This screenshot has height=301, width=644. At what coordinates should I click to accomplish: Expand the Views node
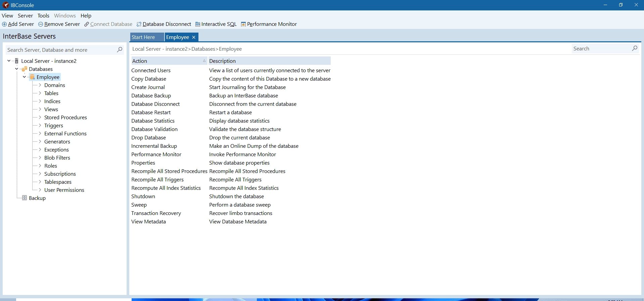pyautogui.click(x=40, y=109)
